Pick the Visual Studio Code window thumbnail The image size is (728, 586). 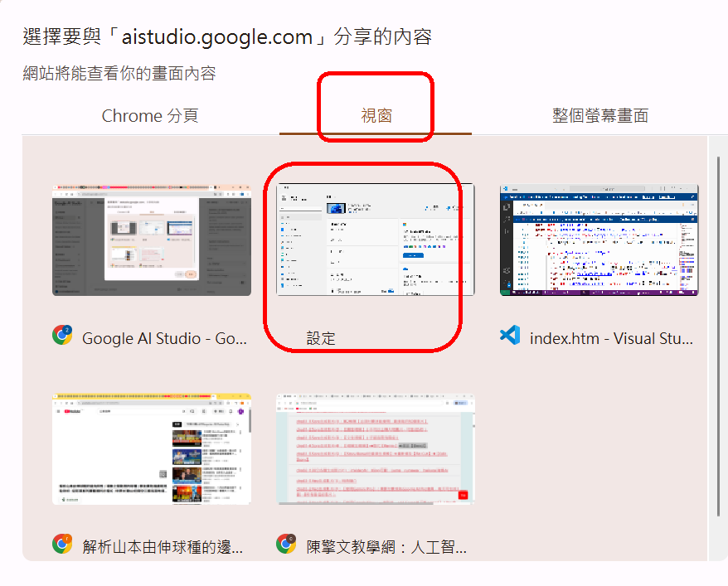click(599, 240)
